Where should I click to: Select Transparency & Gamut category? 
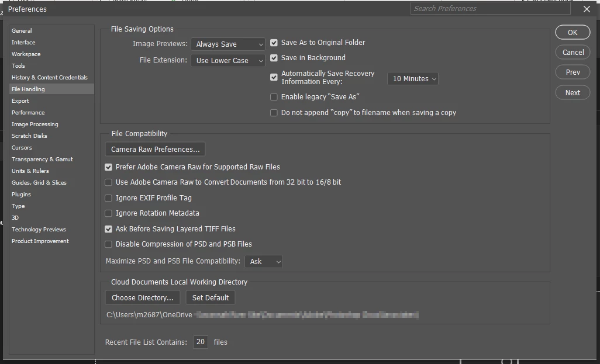(x=51, y=159)
